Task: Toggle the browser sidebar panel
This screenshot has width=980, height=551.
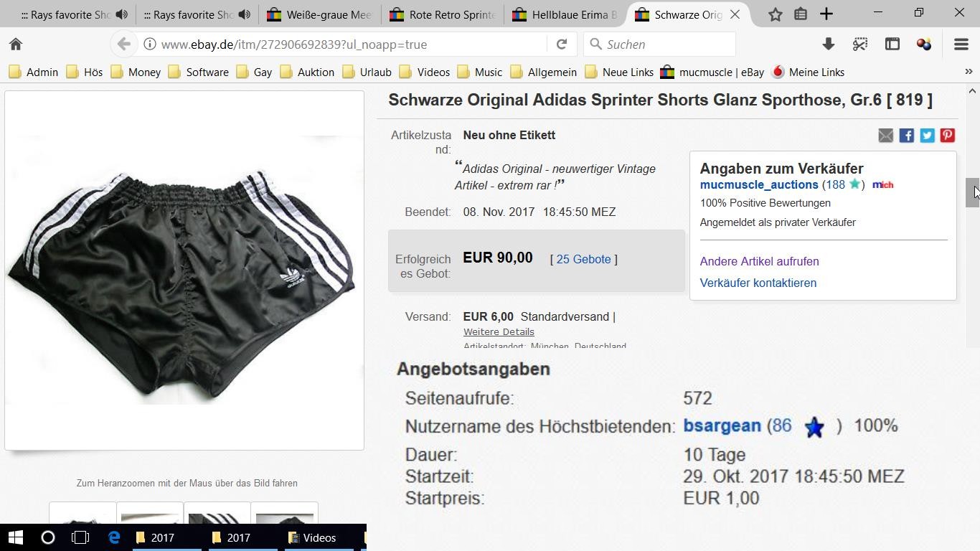Action: (x=892, y=44)
